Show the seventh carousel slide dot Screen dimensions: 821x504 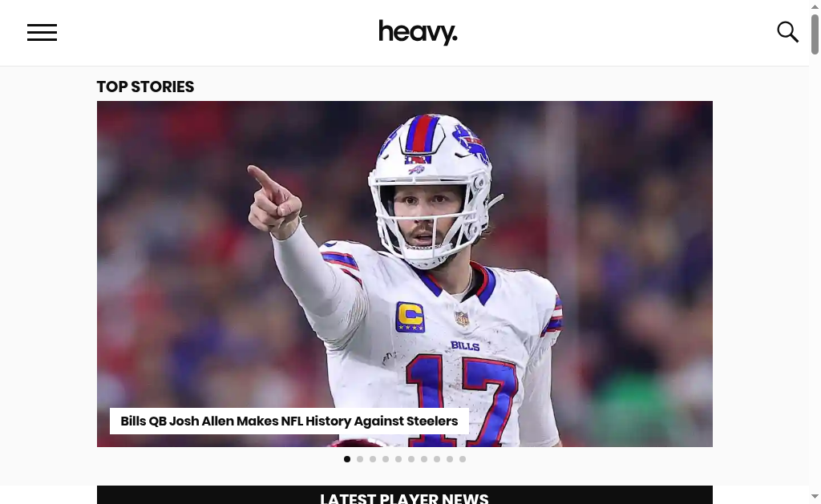424,459
